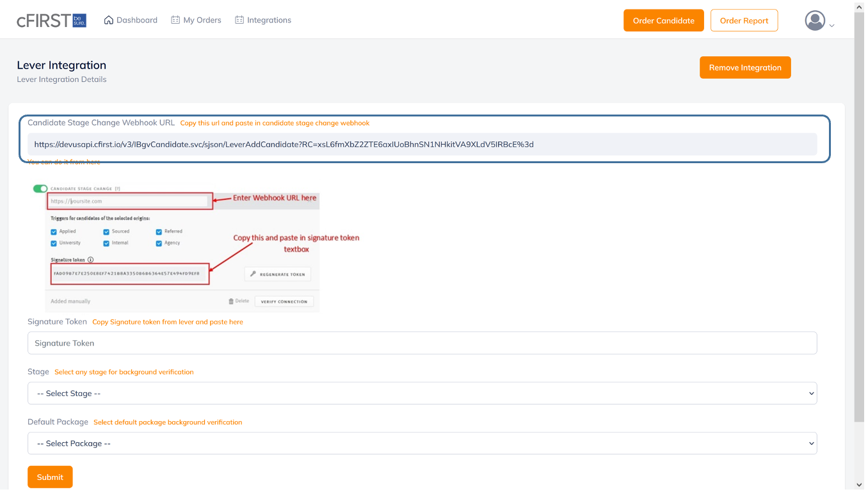
Task: Open the user profile avatar menu
Action: click(x=815, y=20)
